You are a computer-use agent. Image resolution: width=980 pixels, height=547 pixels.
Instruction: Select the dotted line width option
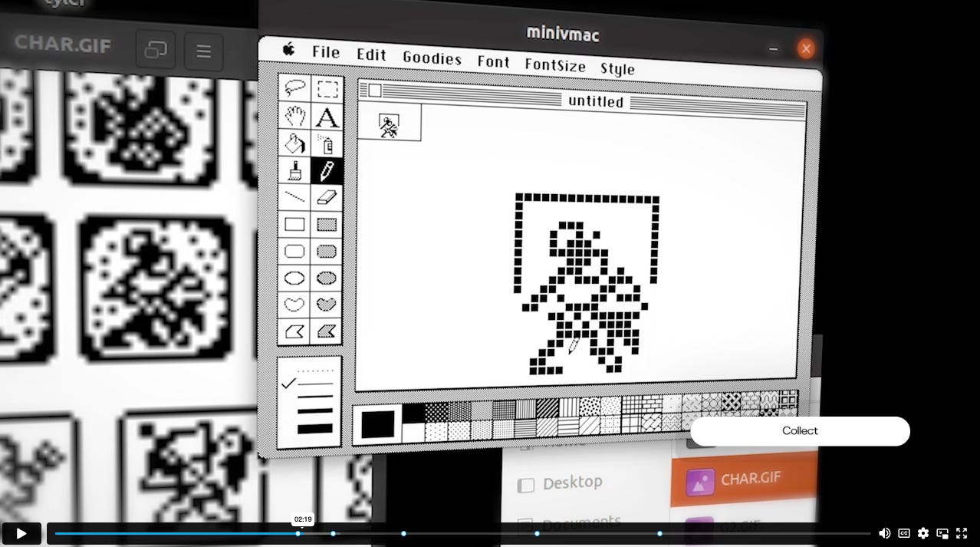coord(315,371)
